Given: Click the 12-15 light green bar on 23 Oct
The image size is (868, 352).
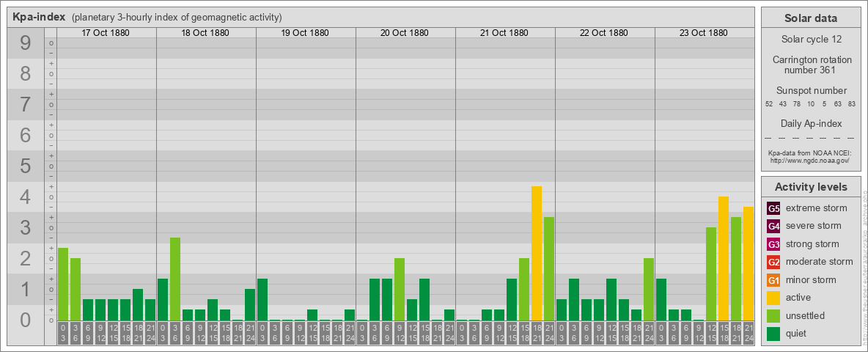Looking at the screenshot, I should [711, 274].
